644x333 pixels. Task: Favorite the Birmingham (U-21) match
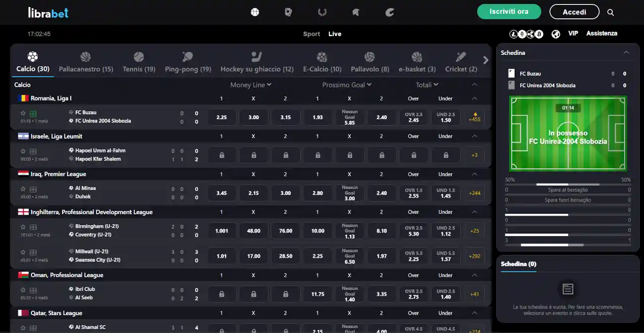pos(23,227)
